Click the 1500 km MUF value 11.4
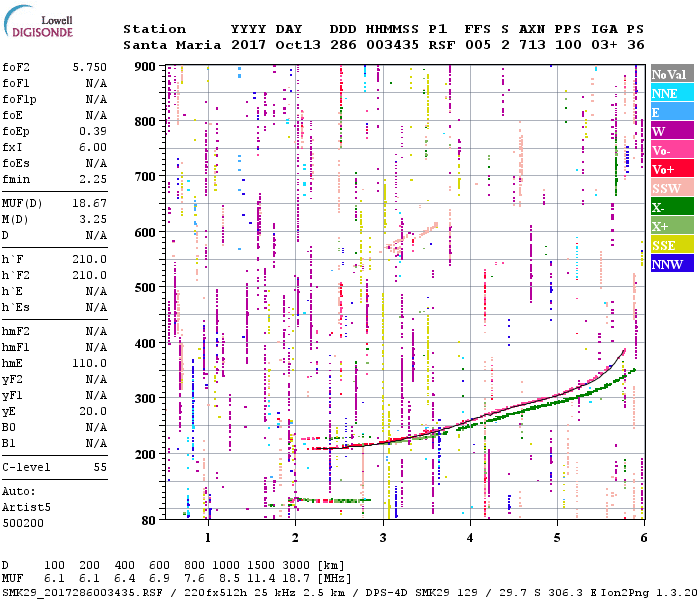Screen dimensions: 700x600 260,579
